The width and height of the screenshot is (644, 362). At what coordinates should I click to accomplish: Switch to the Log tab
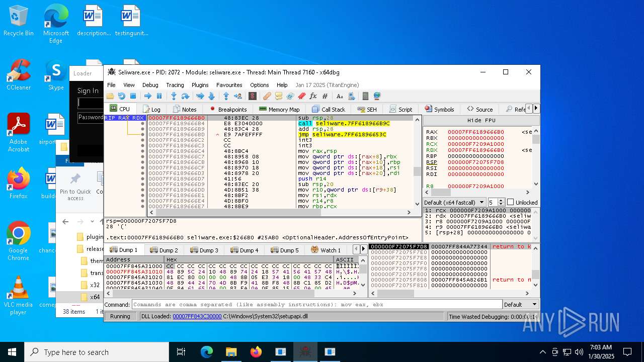tap(151, 109)
